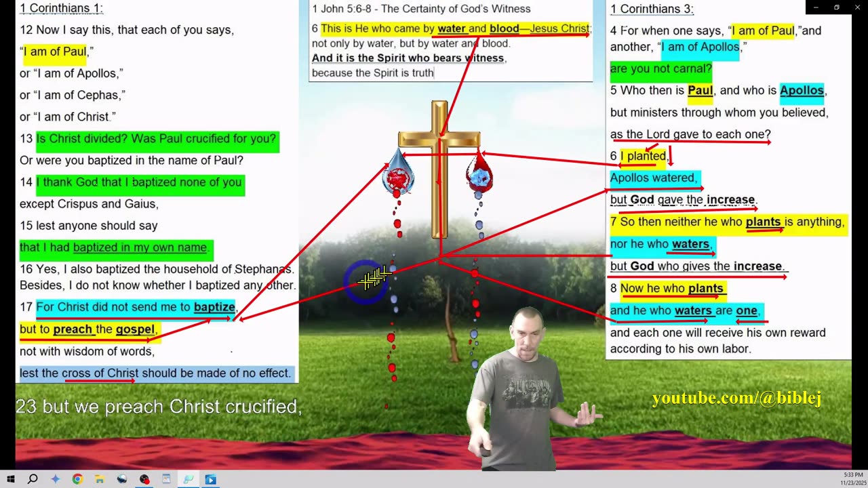This screenshot has width=868, height=488.
Task: Click 'except Crispus and Gaius' line
Action: click(x=89, y=204)
